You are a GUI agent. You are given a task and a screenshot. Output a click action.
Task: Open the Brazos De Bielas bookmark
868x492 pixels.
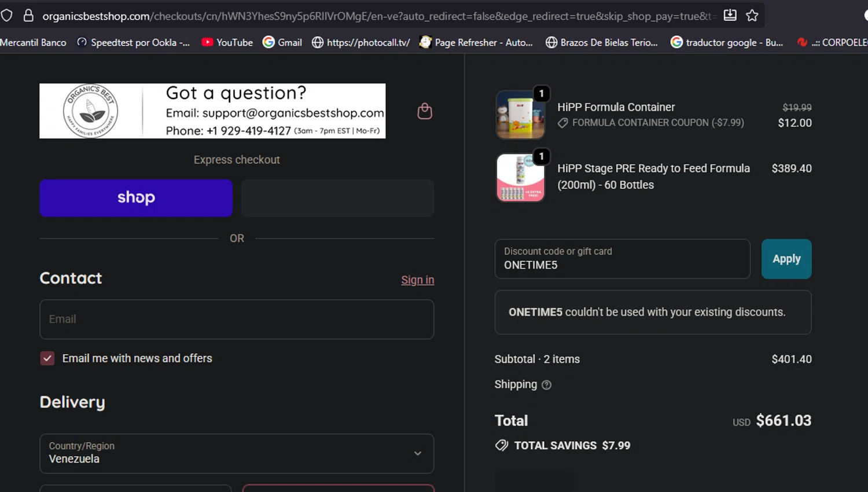602,42
